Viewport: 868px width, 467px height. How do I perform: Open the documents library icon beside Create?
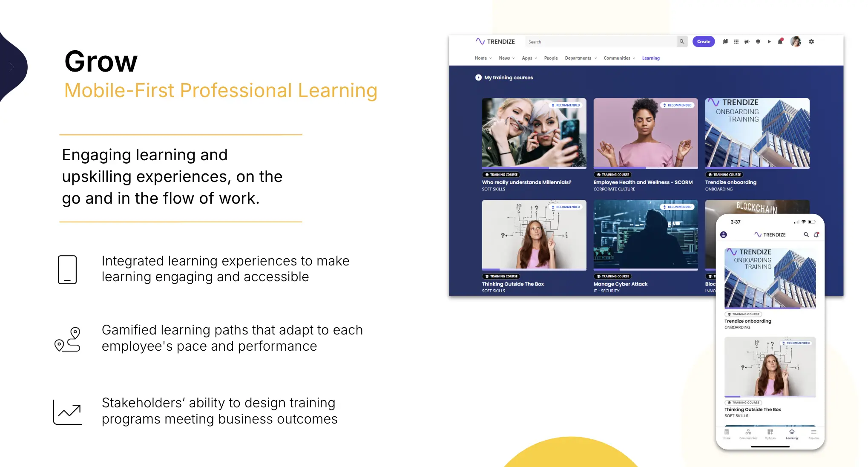pos(725,41)
